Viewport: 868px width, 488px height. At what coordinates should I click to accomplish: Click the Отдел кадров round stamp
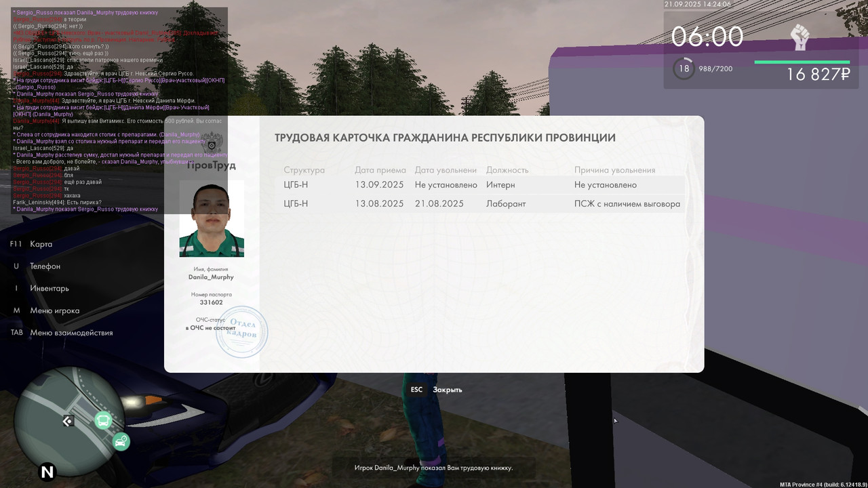(241, 332)
